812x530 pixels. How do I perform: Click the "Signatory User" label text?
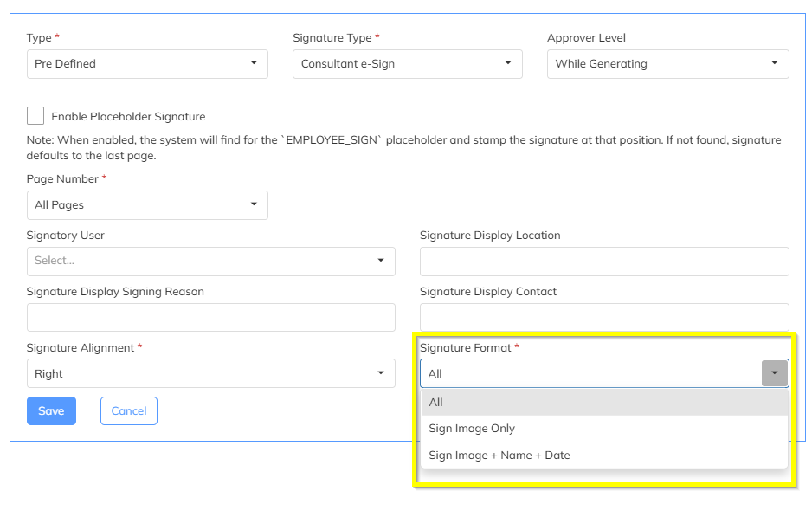coord(66,236)
